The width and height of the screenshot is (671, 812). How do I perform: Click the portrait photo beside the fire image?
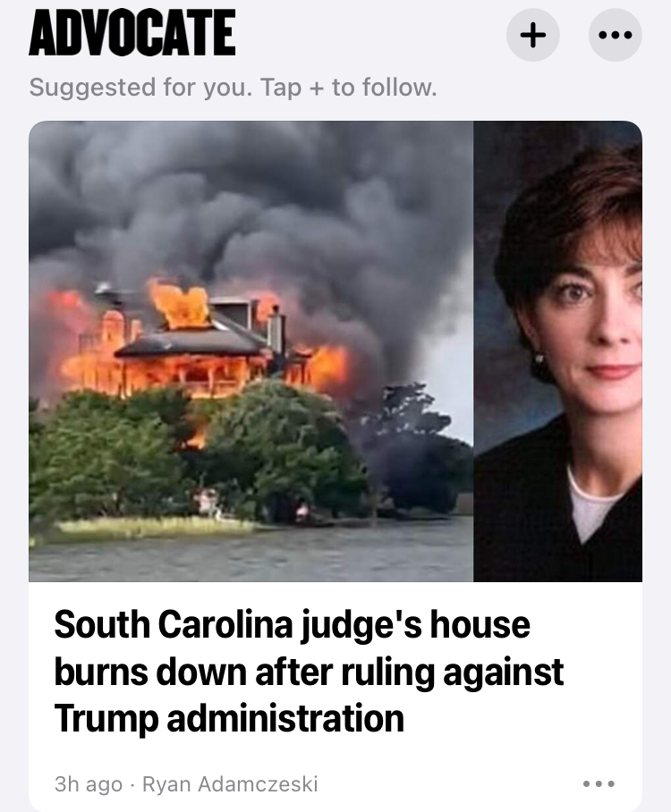(x=557, y=351)
